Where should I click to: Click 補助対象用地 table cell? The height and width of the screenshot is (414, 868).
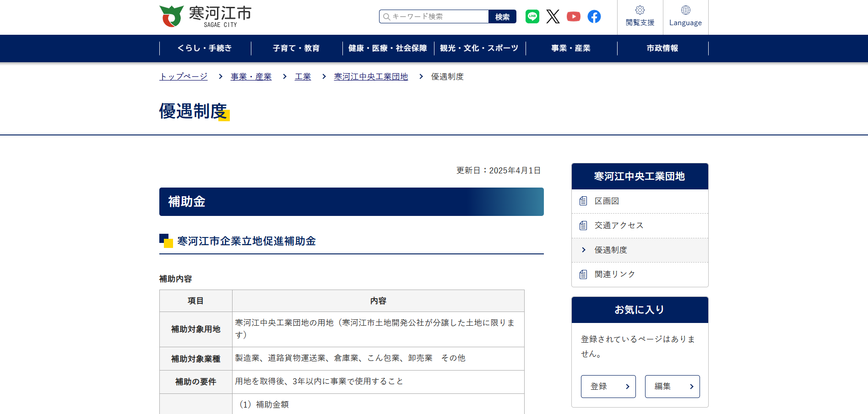click(196, 329)
